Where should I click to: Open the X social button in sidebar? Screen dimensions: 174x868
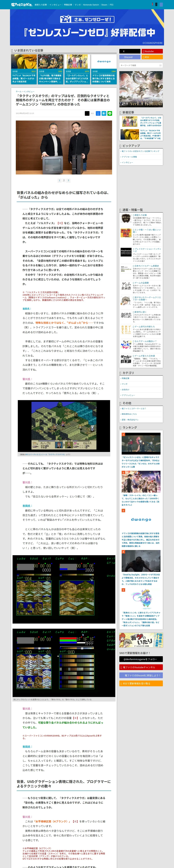click(130, 51)
